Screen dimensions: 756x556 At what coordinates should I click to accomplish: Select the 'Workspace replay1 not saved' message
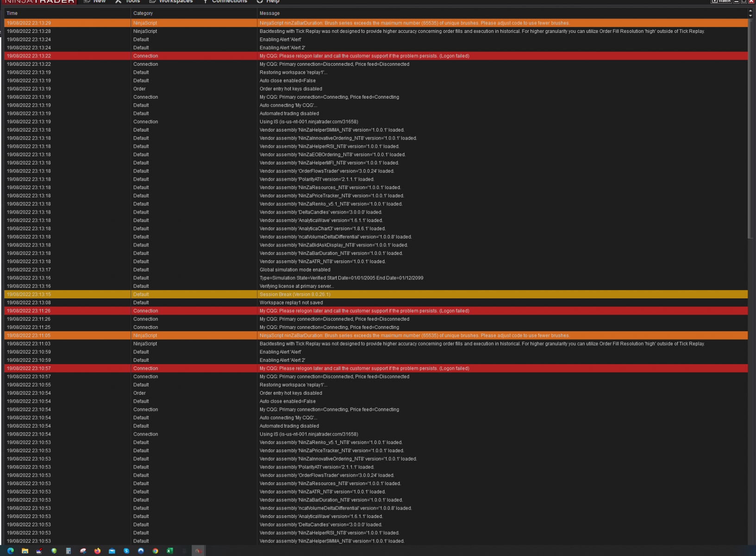point(291,303)
